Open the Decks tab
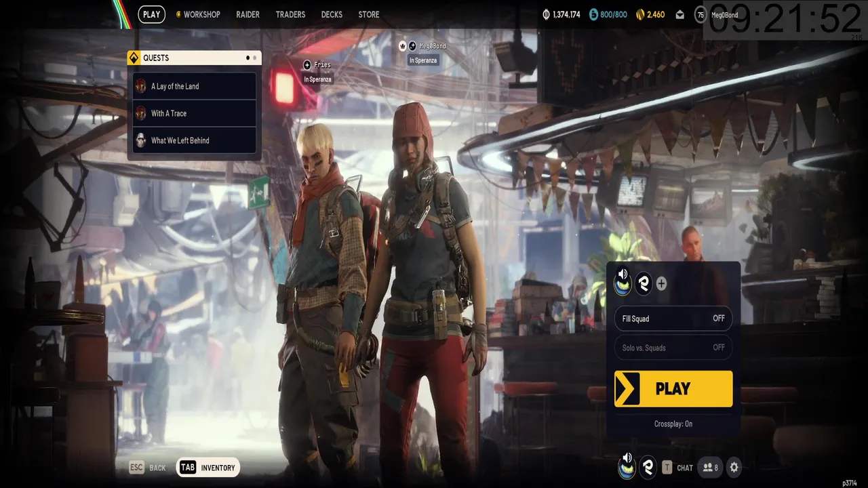 click(332, 14)
